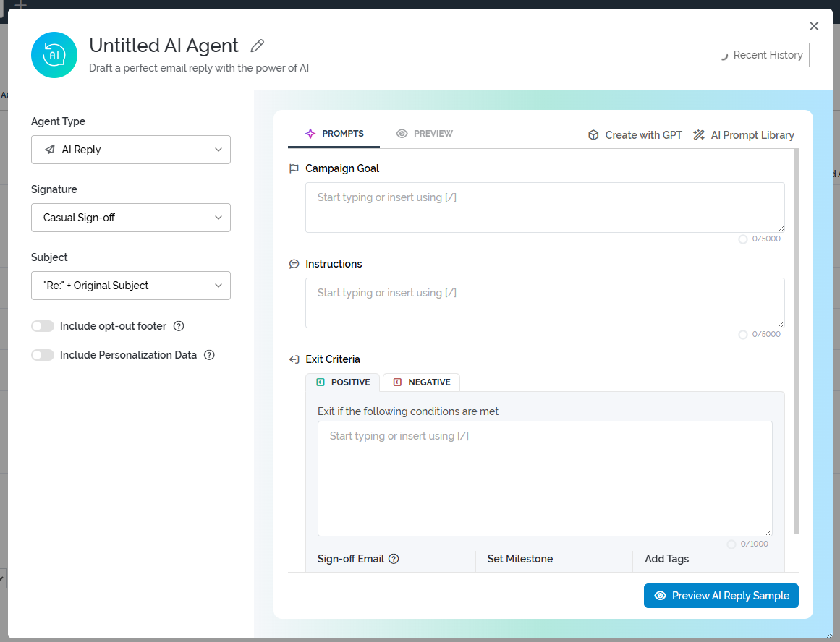Click the Campaign Goal textarea resize handle
The width and height of the screenshot is (840, 642).
[x=781, y=228]
